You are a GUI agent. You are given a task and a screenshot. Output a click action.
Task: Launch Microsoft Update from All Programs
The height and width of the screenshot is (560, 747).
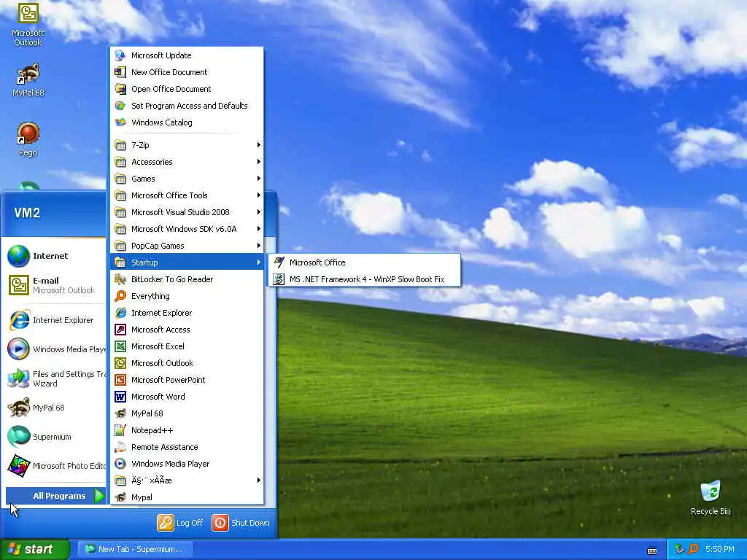[x=187, y=55]
